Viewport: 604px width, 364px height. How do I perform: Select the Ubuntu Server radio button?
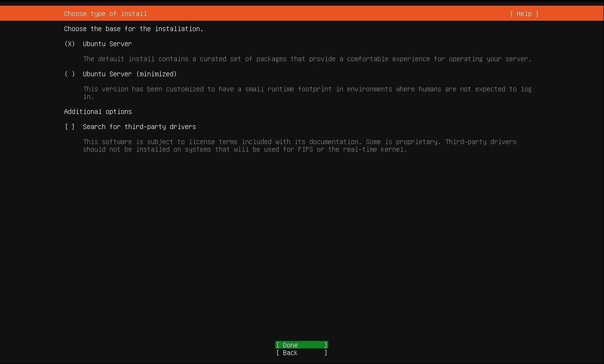click(x=69, y=44)
